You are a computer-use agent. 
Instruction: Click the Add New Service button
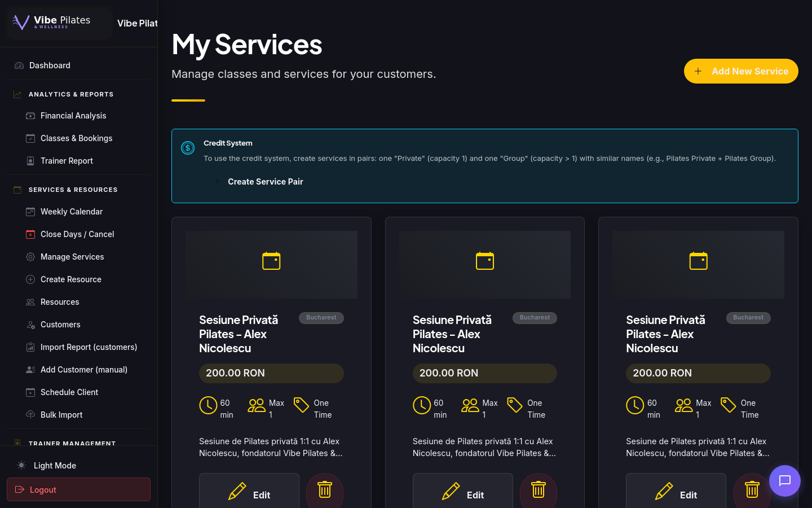pyautogui.click(x=741, y=71)
